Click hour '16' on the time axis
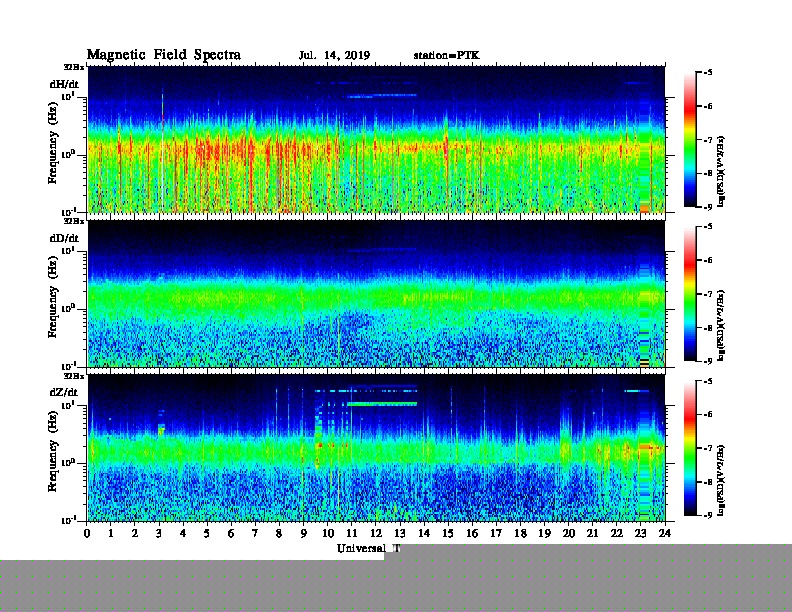Viewport: 792px width, 612px height. 472,533
